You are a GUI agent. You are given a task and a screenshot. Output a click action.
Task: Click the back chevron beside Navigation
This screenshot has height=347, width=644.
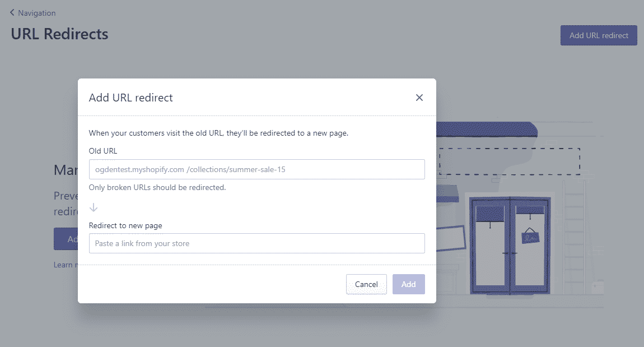point(12,12)
